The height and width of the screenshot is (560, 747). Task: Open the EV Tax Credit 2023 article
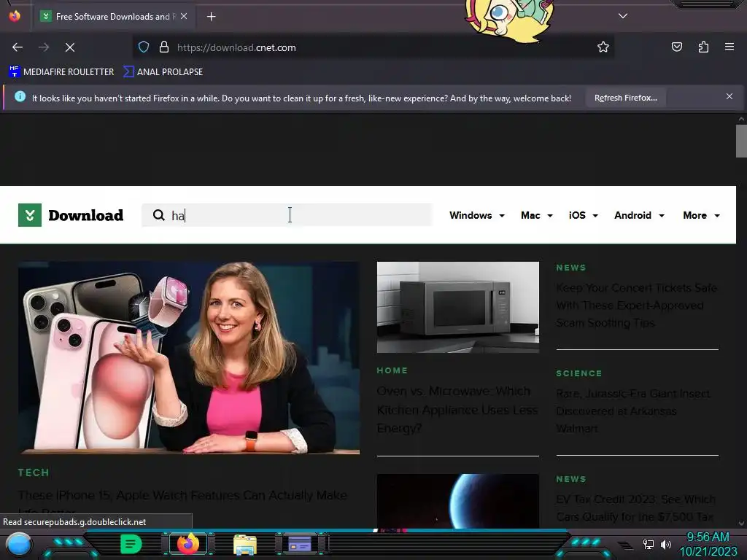[635, 507]
